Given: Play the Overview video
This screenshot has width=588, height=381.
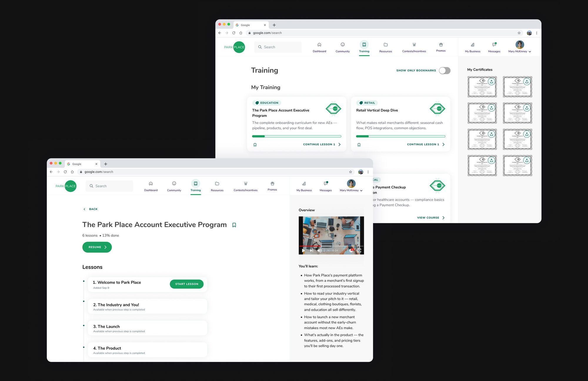Looking at the screenshot, I should (303, 251).
